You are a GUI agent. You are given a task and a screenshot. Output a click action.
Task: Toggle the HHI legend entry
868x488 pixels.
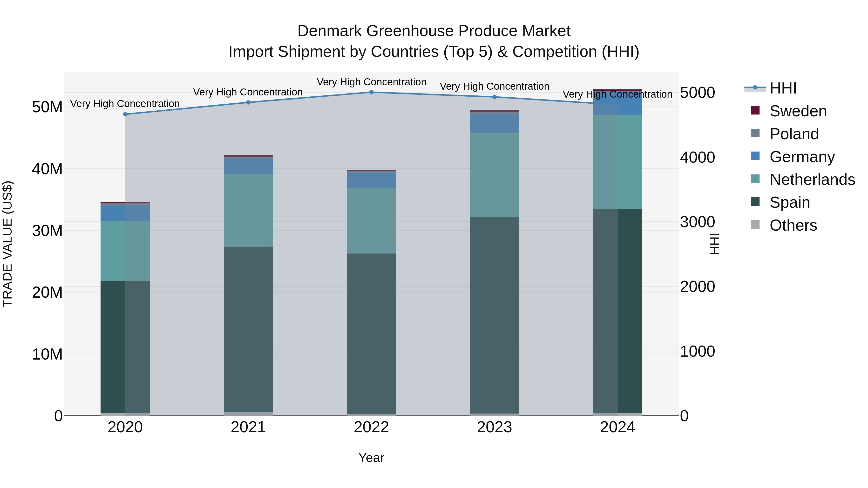click(x=770, y=88)
